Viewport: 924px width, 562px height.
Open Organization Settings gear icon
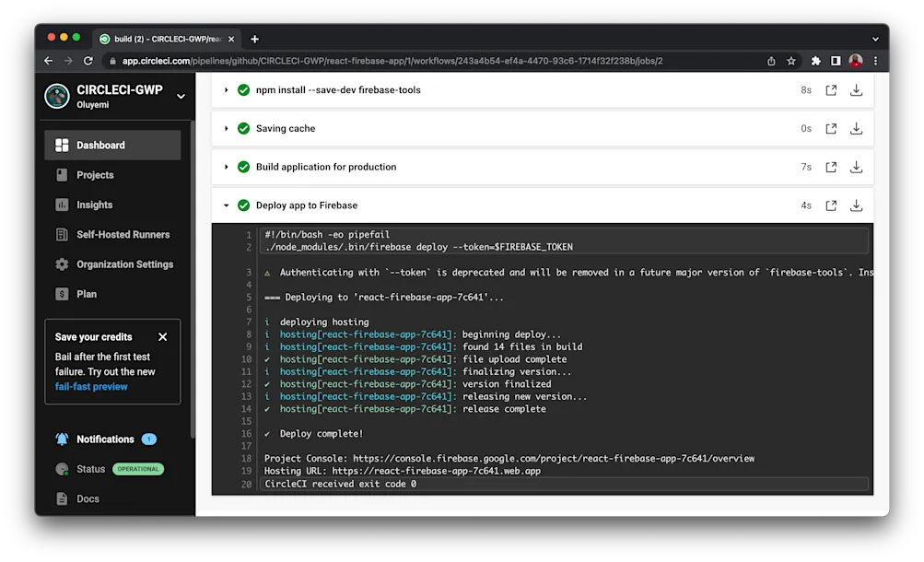pyautogui.click(x=64, y=264)
